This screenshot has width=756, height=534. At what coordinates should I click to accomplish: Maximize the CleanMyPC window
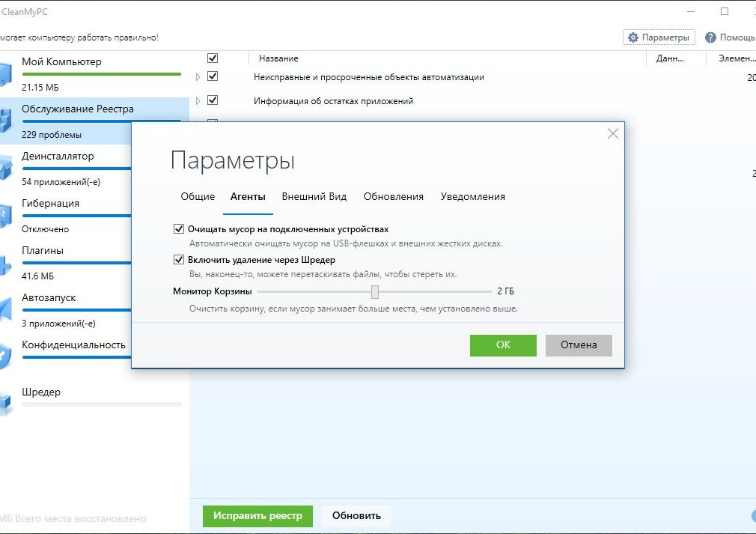click(724, 11)
